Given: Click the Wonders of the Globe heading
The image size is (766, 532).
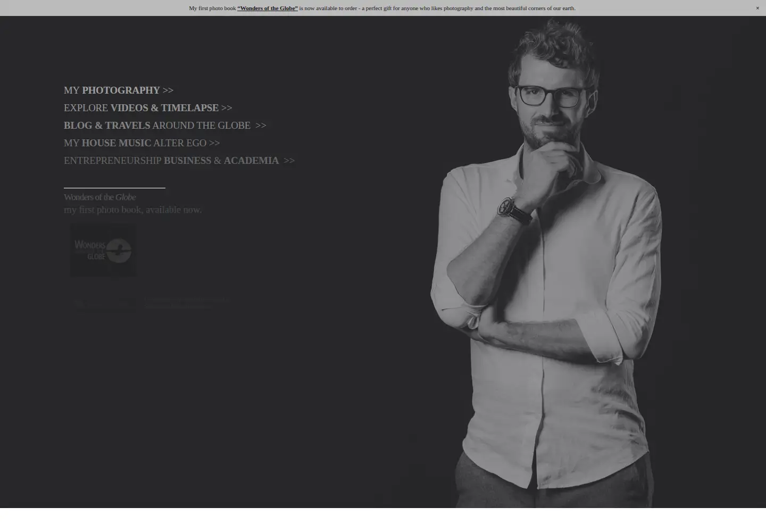Looking at the screenshot, I should coord(100,197).
